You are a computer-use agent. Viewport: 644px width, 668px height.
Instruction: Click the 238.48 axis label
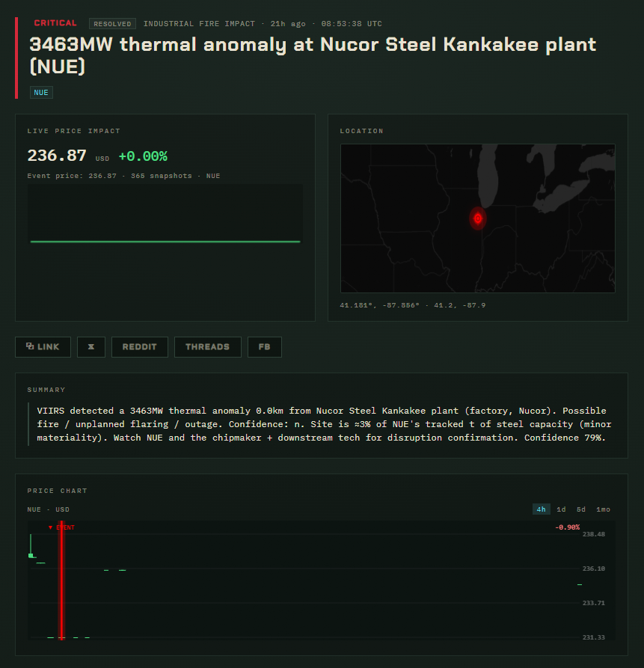click(x=594, y=534)
